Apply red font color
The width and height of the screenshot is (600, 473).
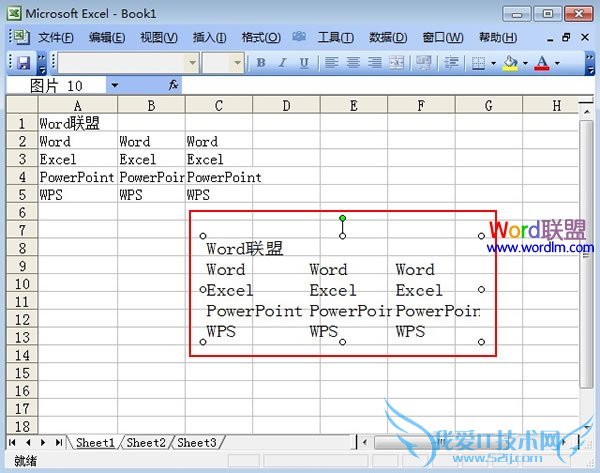coord(542,63)
